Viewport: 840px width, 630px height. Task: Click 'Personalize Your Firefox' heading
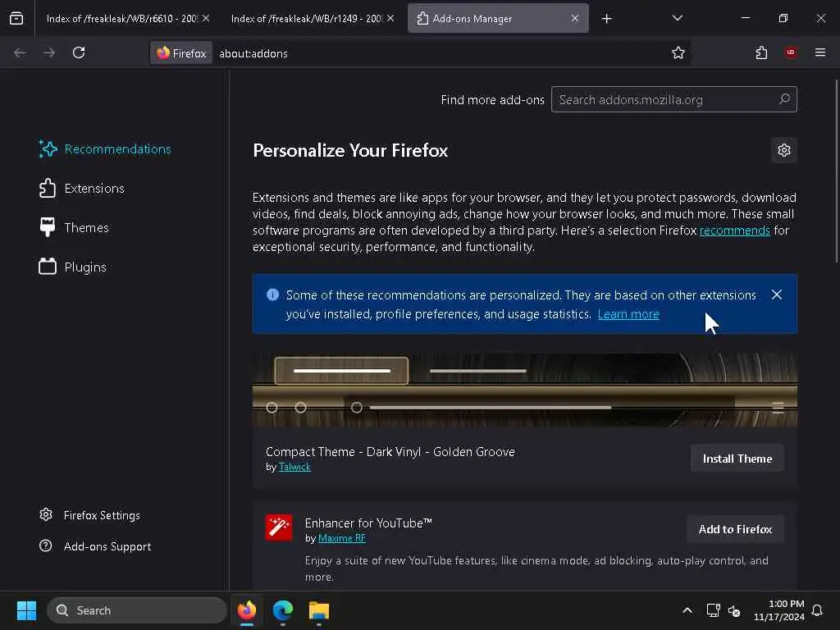point(350,151)
